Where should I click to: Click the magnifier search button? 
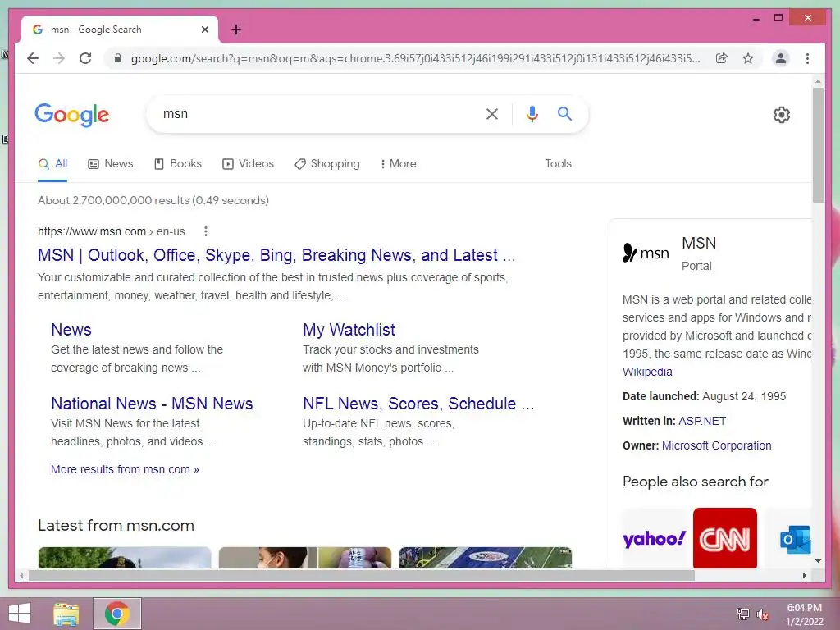point(564,113)
